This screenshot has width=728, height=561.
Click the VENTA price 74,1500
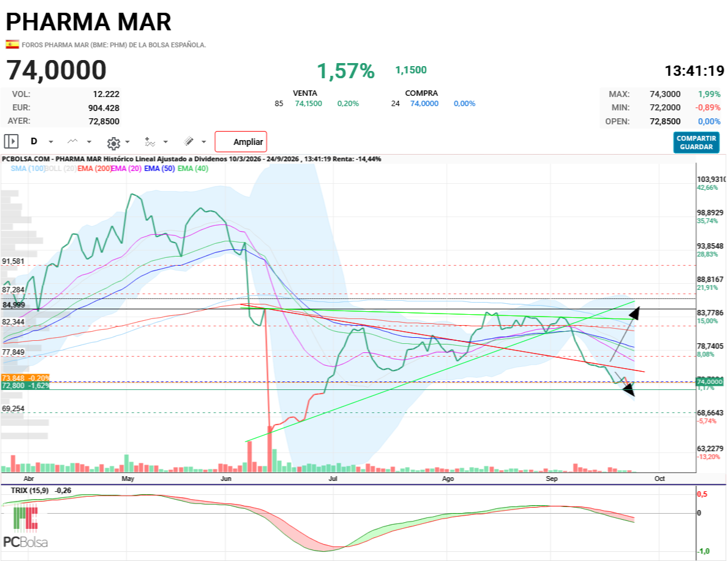(x=309, y=104)
